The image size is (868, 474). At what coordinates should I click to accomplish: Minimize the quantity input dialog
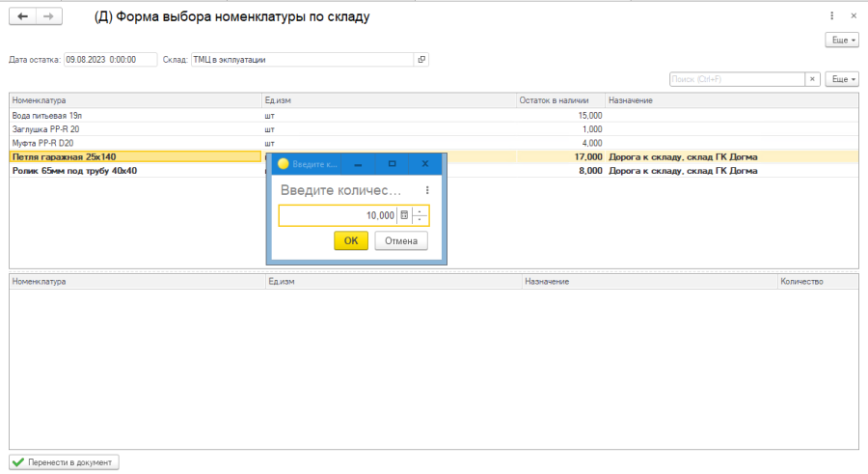(x=359, y=164)
